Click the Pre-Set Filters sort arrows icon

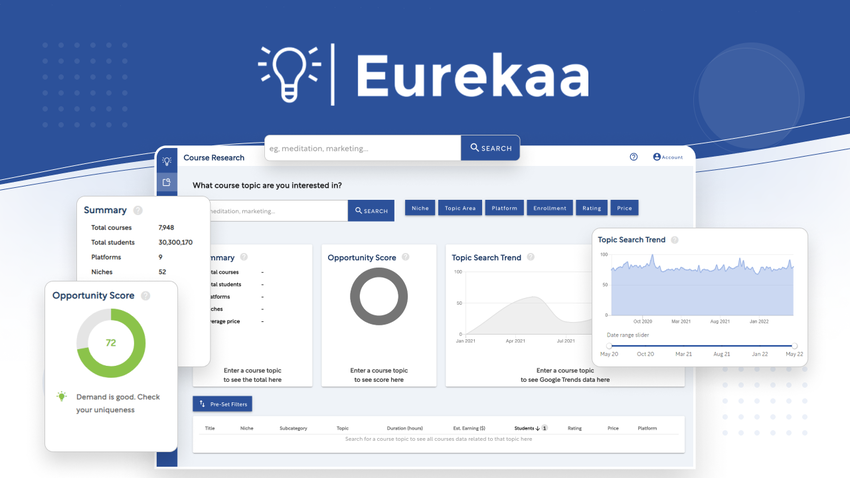point(202,404)
